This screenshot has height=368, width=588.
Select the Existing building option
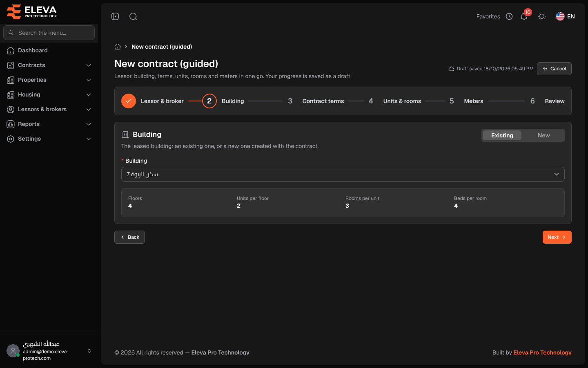click(502, 135)
